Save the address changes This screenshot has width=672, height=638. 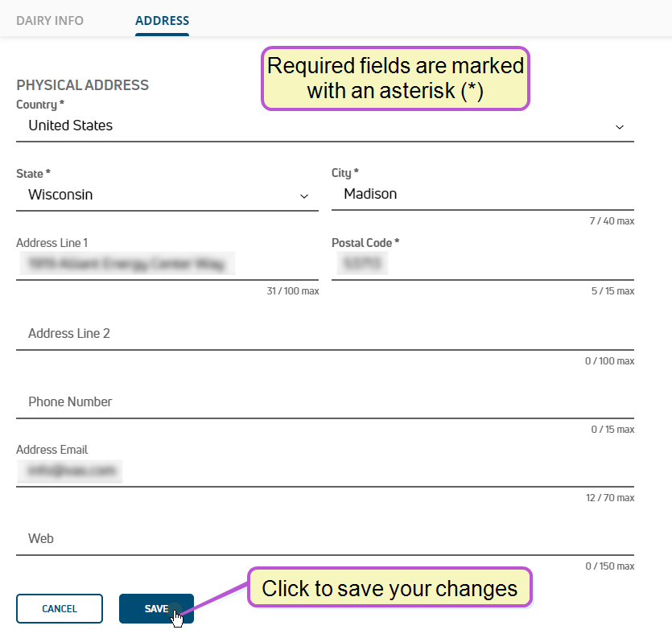[156, 608]
